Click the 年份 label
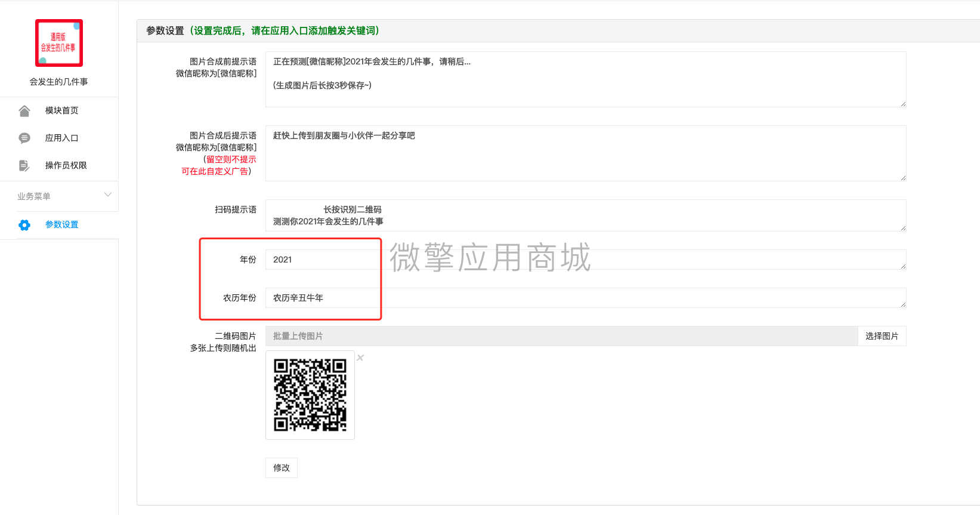 [248, 260]
